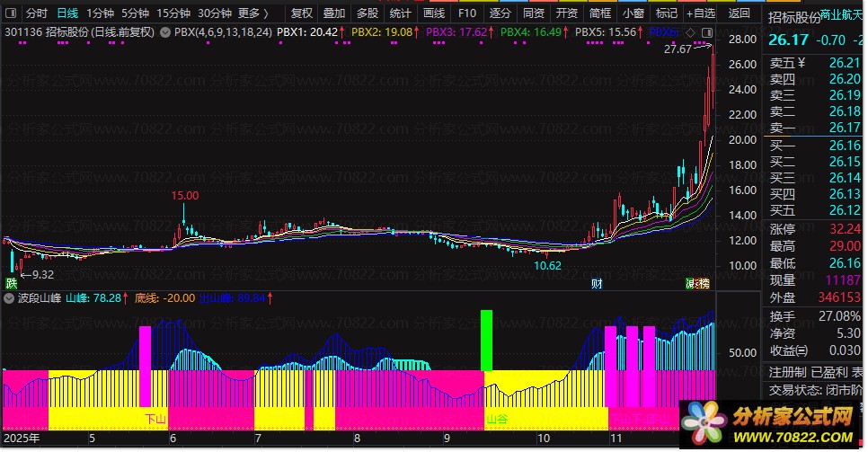Click 10.62 low price label on chart

coord(547,266)
